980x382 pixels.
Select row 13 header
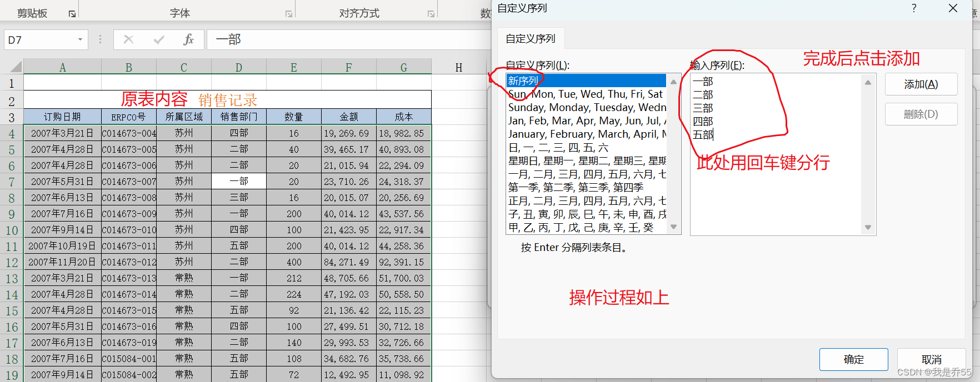point(12,278)
